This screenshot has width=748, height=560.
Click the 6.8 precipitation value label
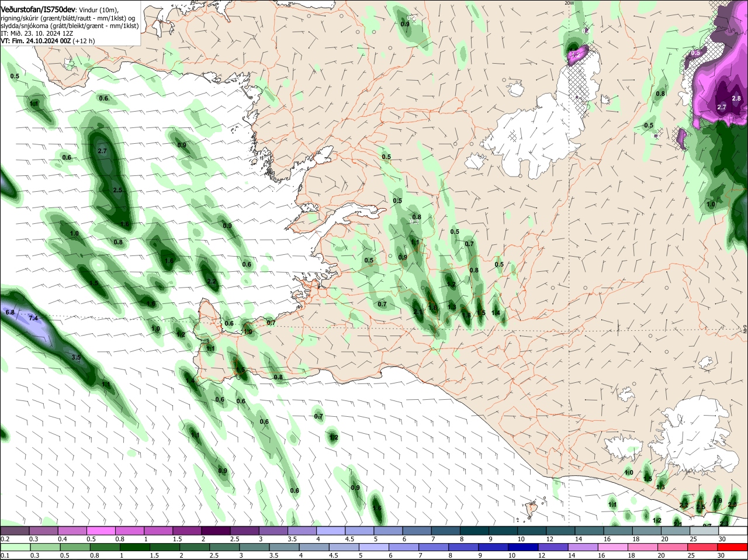tap(10, 313)
